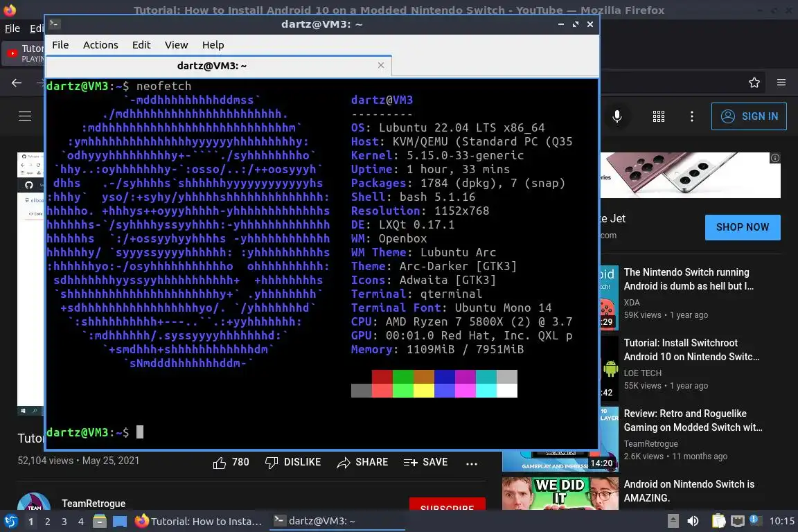Open YouTube settings three-dot menu

[691, 116]
